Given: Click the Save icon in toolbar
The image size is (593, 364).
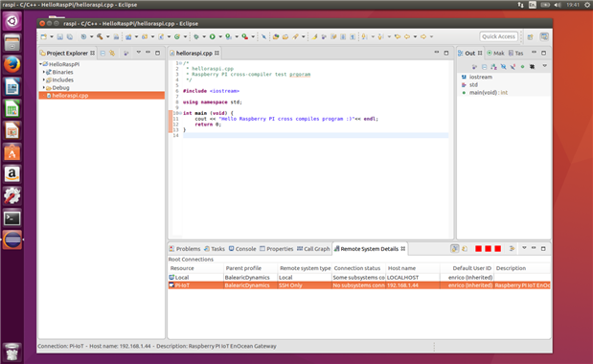Looking at the screenshot, I should [59, 36].
